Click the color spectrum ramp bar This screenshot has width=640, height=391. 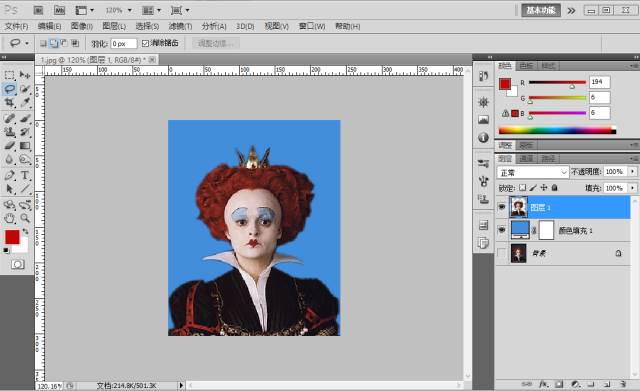click(557, 131)
